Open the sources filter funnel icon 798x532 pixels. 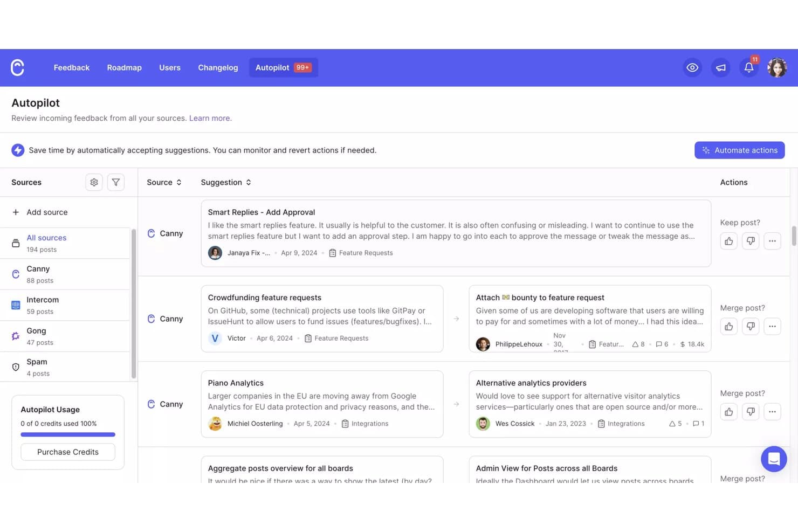click(x=116, y=182)
